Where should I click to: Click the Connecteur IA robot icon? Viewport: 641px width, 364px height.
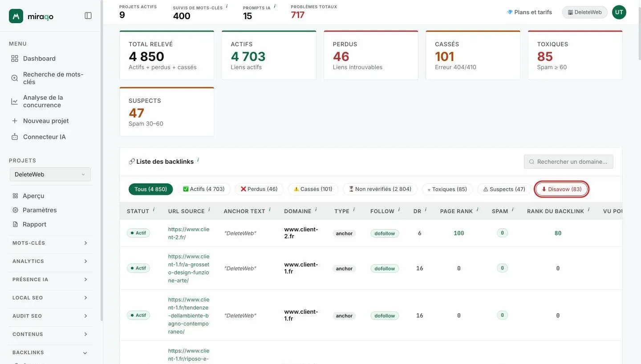pos(15,137)
